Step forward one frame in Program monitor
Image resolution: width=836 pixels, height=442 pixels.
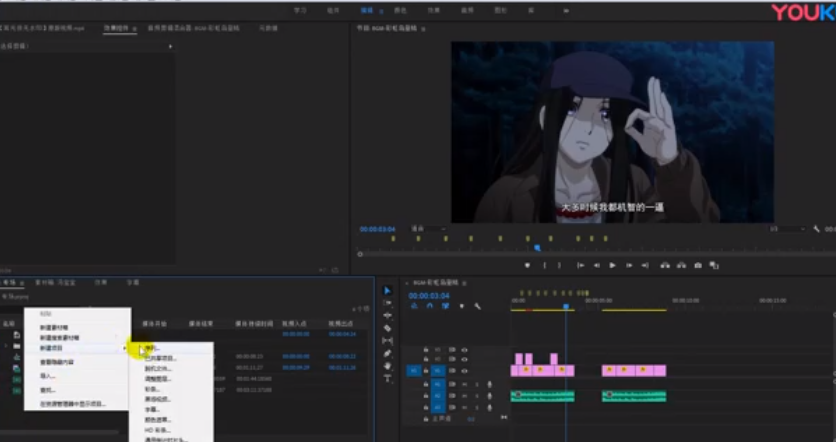[629, 266]
